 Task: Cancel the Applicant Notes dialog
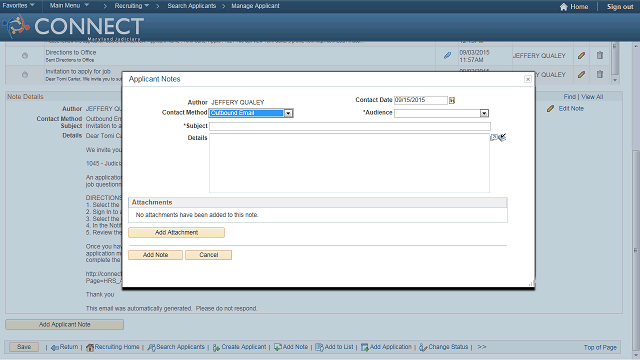pos(209,255)
